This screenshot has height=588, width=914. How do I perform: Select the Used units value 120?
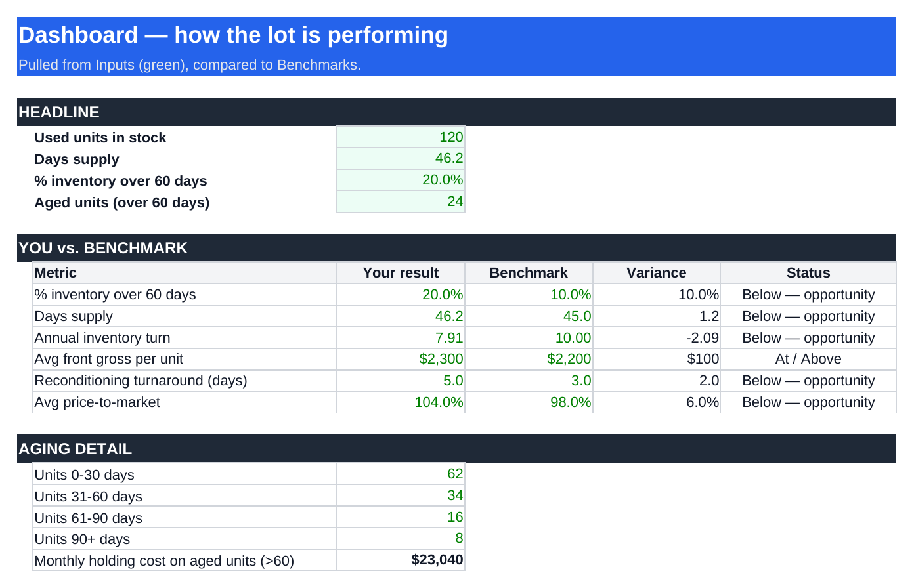tap(401, 137)
